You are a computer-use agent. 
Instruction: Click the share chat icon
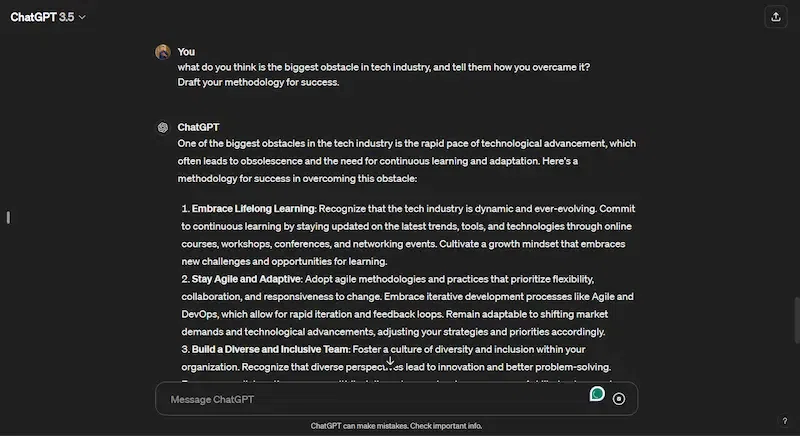(776, 17)
